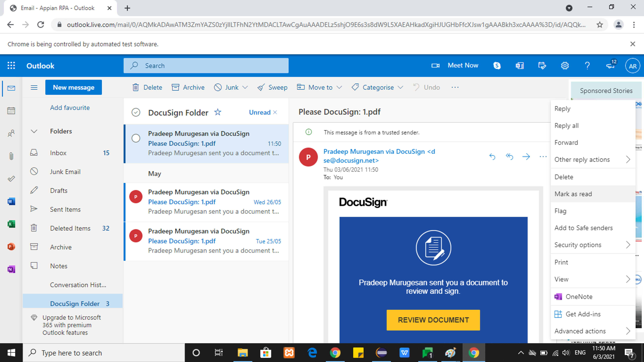Collapse the Folders tree chevron

pos(34,131)
